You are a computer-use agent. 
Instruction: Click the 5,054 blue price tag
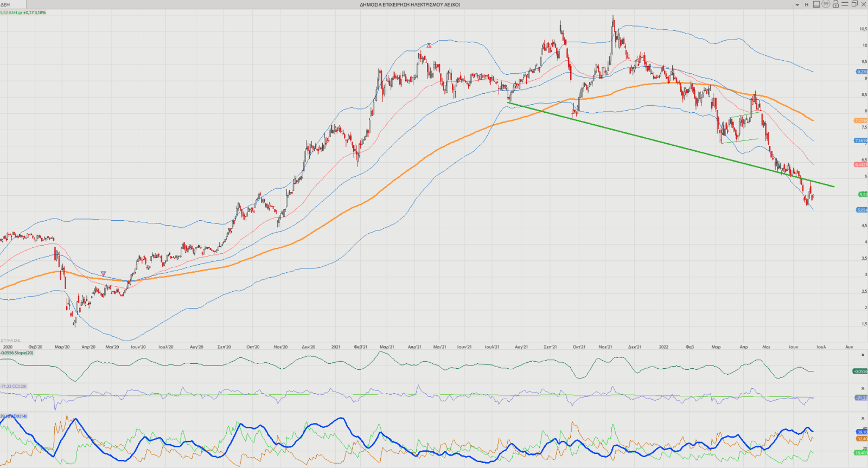[x=862, y=210]
